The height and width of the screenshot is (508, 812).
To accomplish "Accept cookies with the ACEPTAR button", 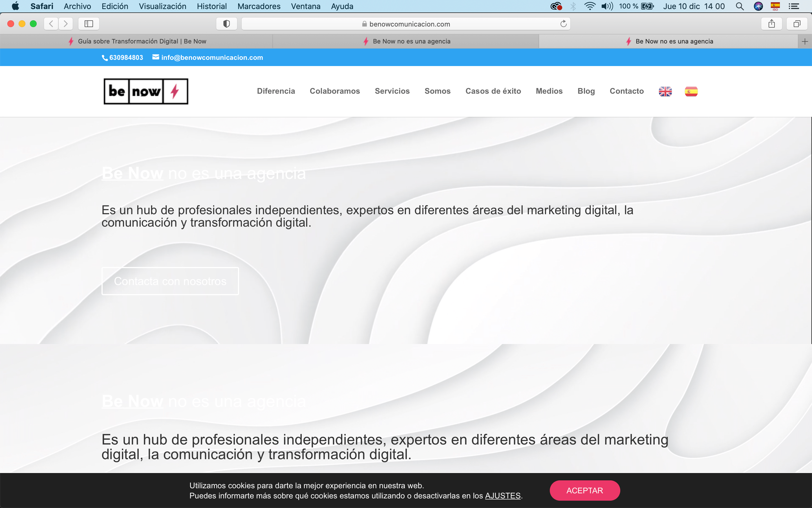I will coord(584,491).
